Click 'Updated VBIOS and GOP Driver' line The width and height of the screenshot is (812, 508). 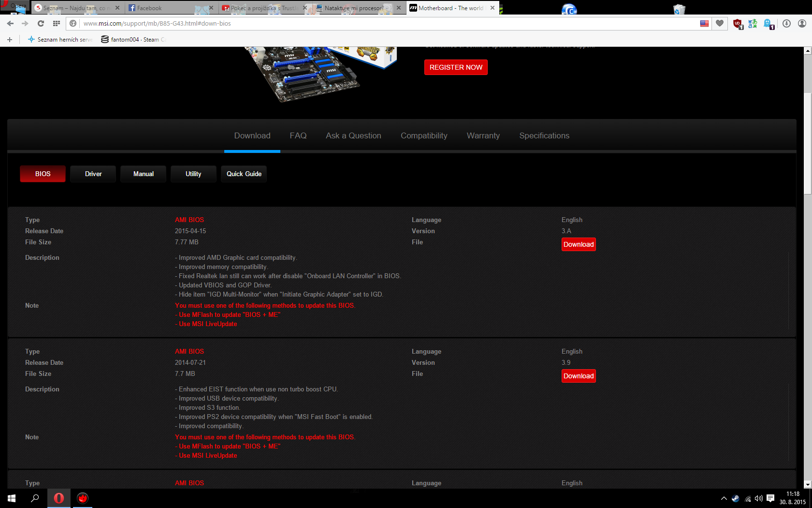point(223,285)
